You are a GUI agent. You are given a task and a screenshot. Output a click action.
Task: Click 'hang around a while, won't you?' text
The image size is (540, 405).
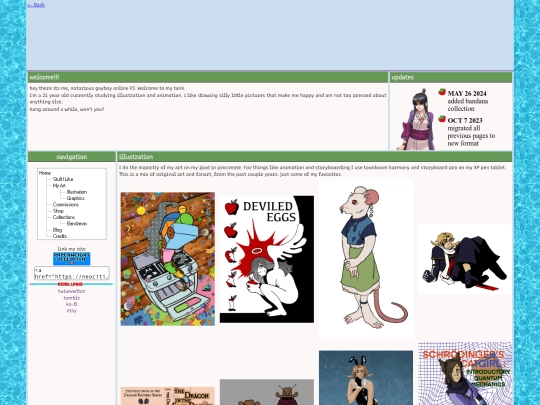pos(67,109)
